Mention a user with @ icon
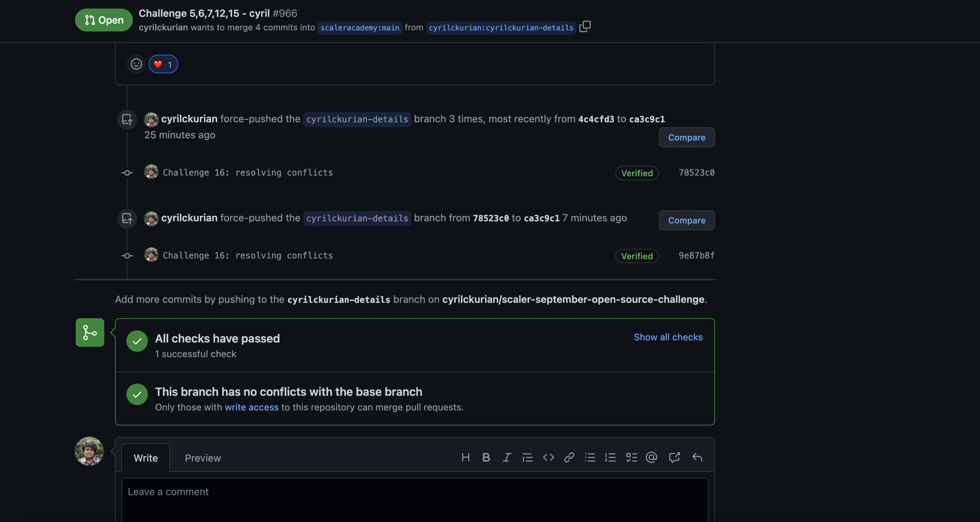This screenshot has height=522, width=980. click(651, 457)
